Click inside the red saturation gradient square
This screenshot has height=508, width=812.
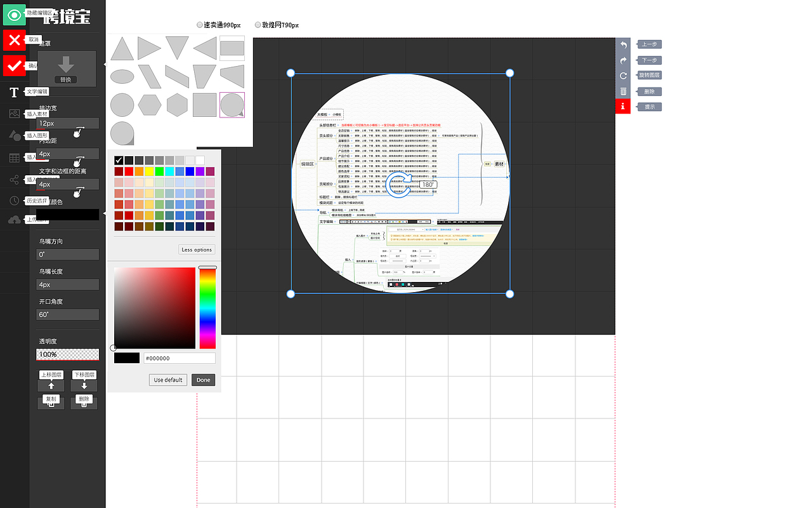coord(155,308)
